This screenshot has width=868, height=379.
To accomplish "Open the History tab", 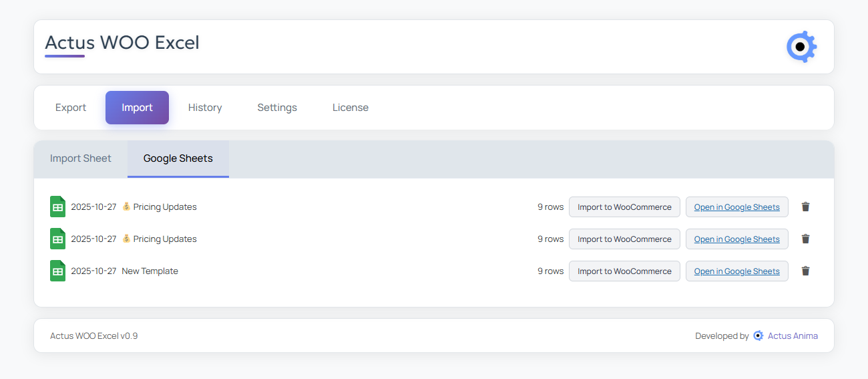I will coord(205,108).
